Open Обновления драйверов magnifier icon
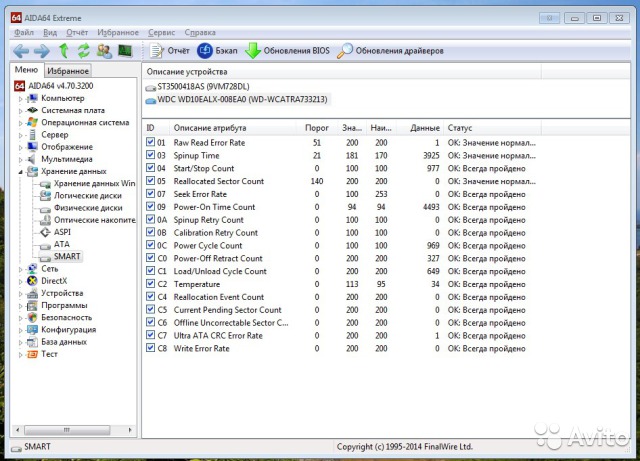640x461 pixels. pos(345,51)
